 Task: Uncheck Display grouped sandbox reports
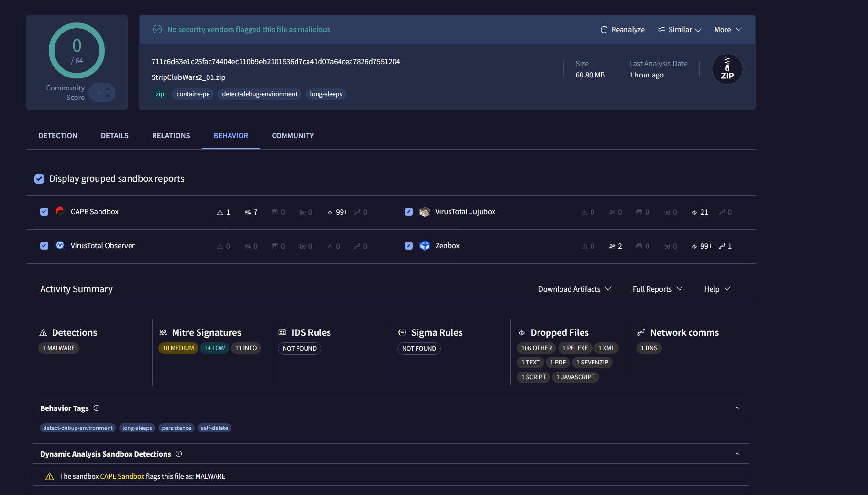coord(39,179)
